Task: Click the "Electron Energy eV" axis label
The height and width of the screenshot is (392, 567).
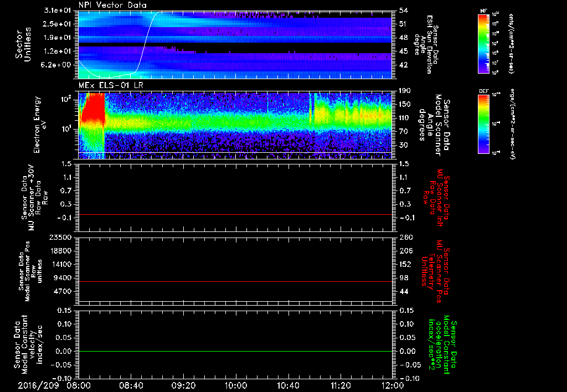Action: (40, 125)
